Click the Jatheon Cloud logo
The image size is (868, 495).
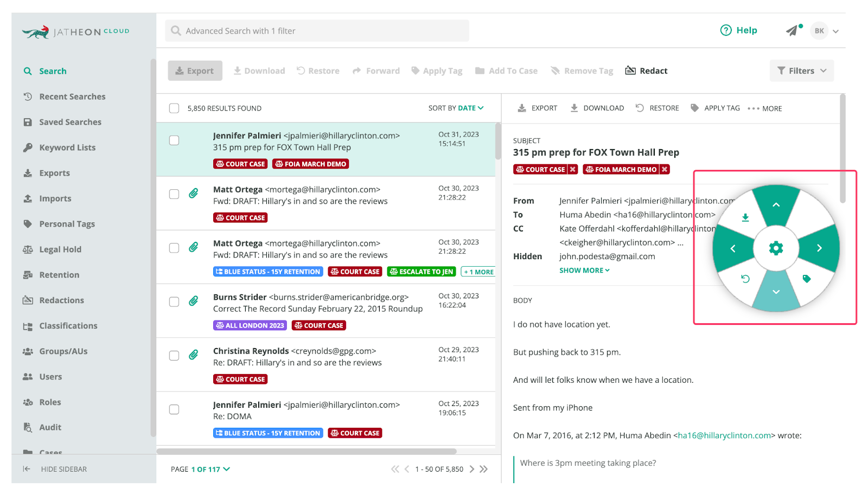point(75,32)
